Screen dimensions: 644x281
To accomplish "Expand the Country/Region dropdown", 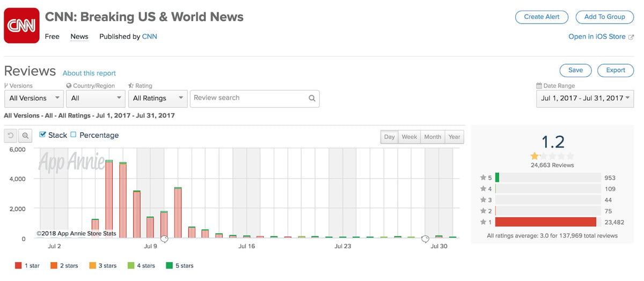I will (96, 99).
